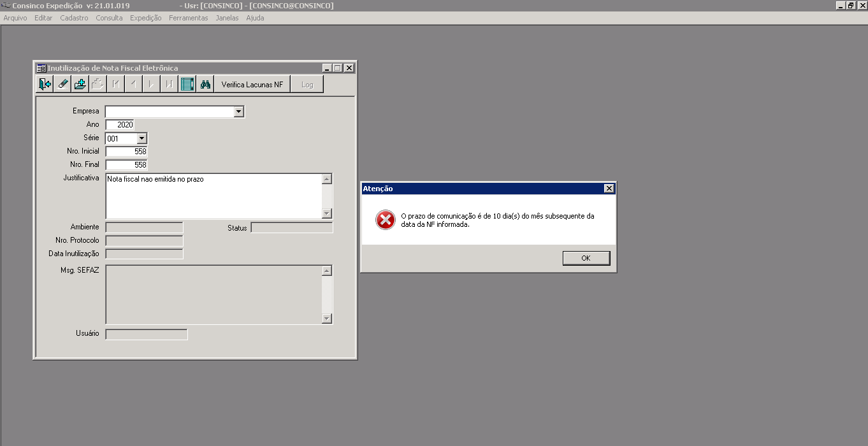
Task: Go to next record arrow icon
Action: coord(152,84)
